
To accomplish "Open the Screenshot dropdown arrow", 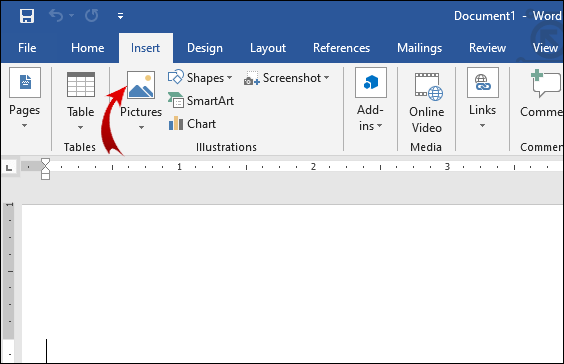I will 326,77.
